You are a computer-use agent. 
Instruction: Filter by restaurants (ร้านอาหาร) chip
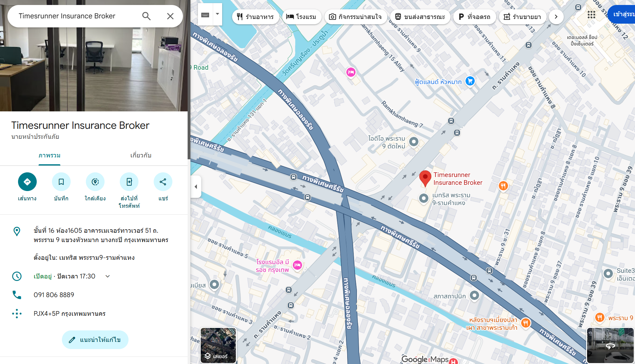(x=255, y=17)
